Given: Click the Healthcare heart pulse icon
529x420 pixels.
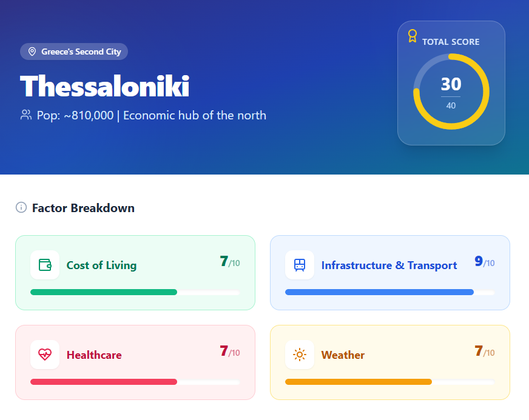Looking at the screenshot, I should (x=45, y=355).
